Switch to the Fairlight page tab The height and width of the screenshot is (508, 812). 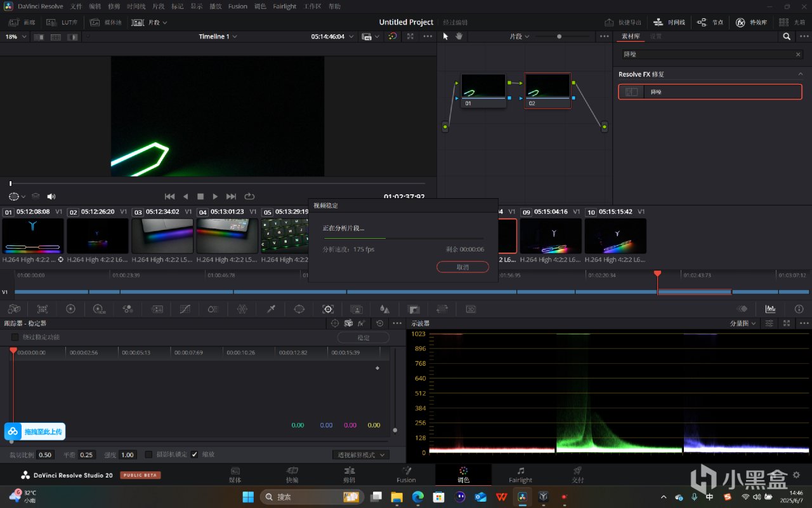(520, 474)
